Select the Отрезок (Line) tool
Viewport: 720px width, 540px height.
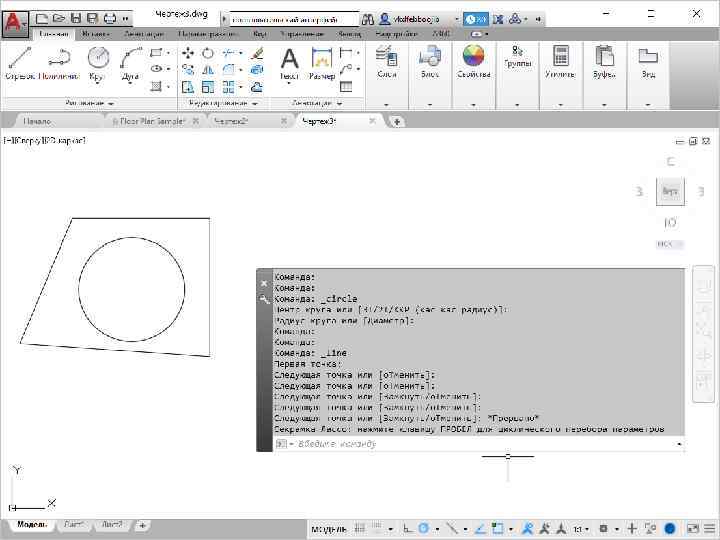[x=20, y=63]
